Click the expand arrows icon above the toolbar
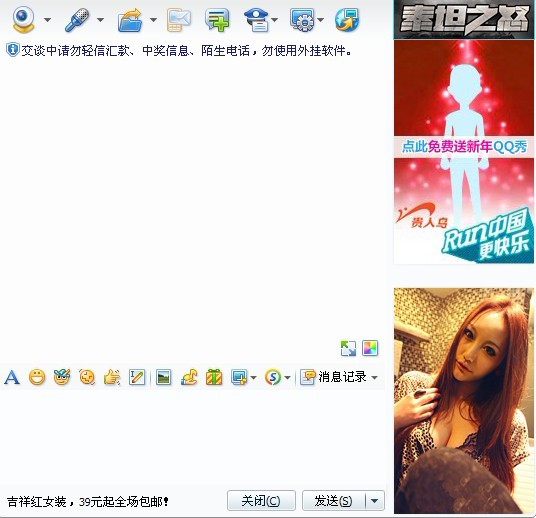536x518 pixels. point(348,348)
